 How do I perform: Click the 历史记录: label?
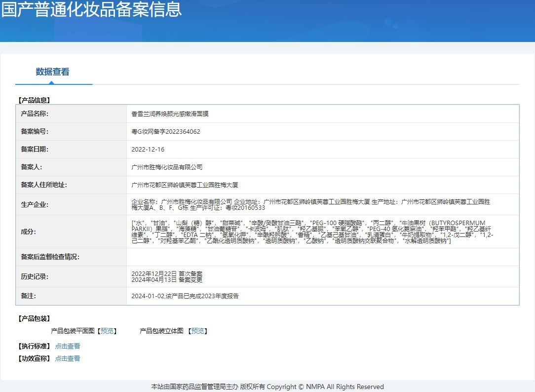(35, 276)
